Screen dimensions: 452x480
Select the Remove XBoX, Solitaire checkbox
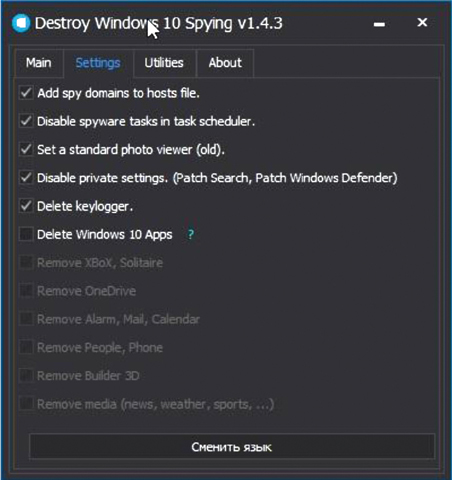[26, 263]
